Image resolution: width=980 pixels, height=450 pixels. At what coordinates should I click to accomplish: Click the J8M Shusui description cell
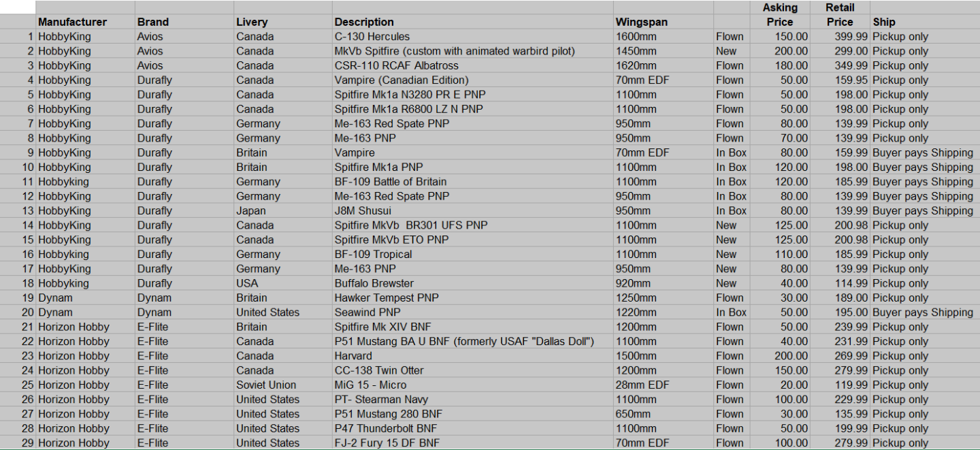472,210
